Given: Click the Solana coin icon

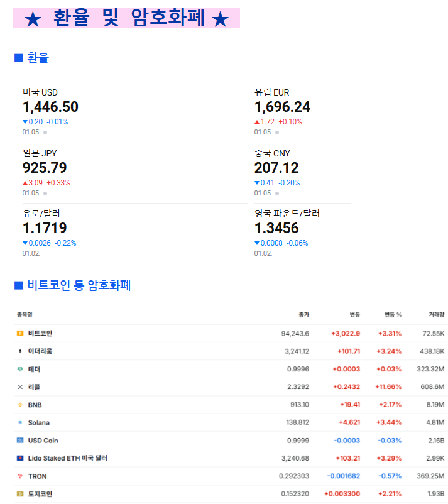Looking at the screenshot, I should [x=20, y=423].
